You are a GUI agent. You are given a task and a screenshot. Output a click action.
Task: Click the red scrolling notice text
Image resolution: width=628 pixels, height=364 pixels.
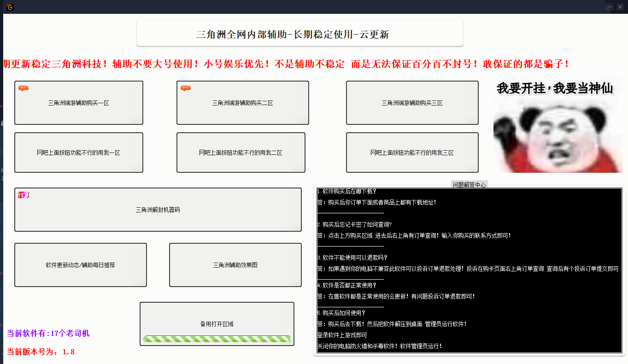[286, 64]
